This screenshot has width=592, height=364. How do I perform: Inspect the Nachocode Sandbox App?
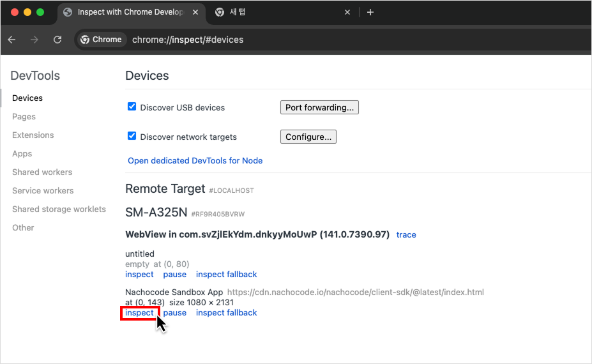tap(139, 312)
